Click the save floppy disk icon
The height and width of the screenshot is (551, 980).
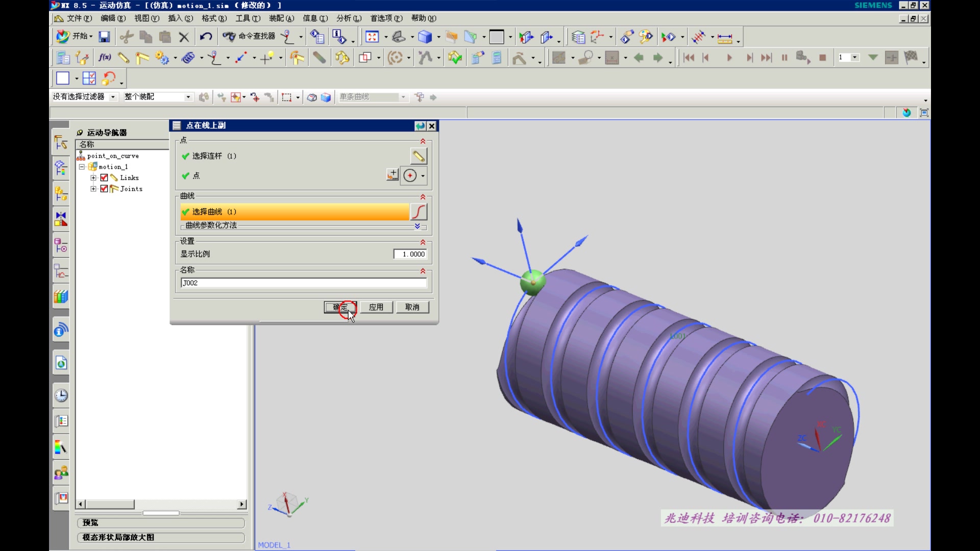[x=104, y=37]
